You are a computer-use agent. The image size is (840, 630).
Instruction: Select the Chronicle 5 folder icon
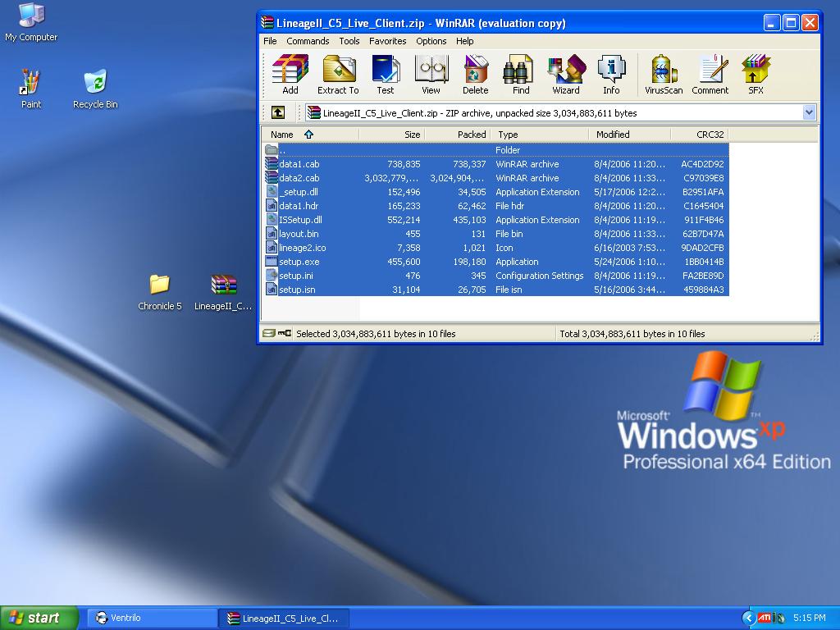[160, 292]
